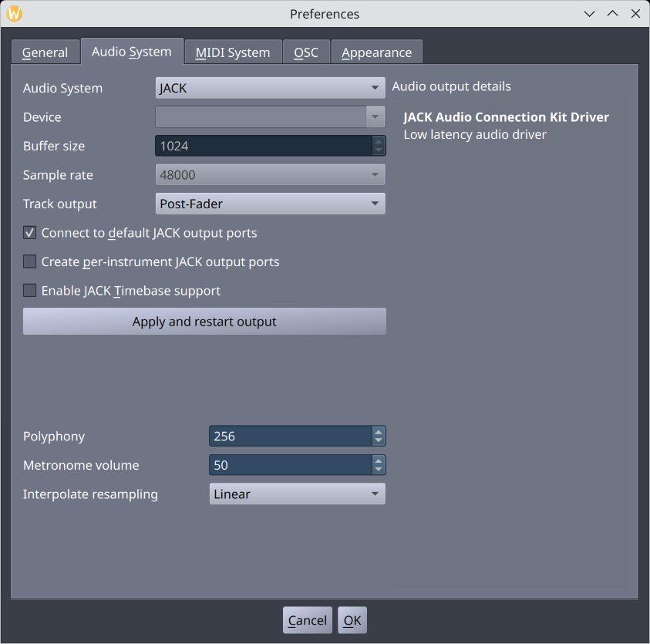Maximize the Preferences window

(612, 14)
